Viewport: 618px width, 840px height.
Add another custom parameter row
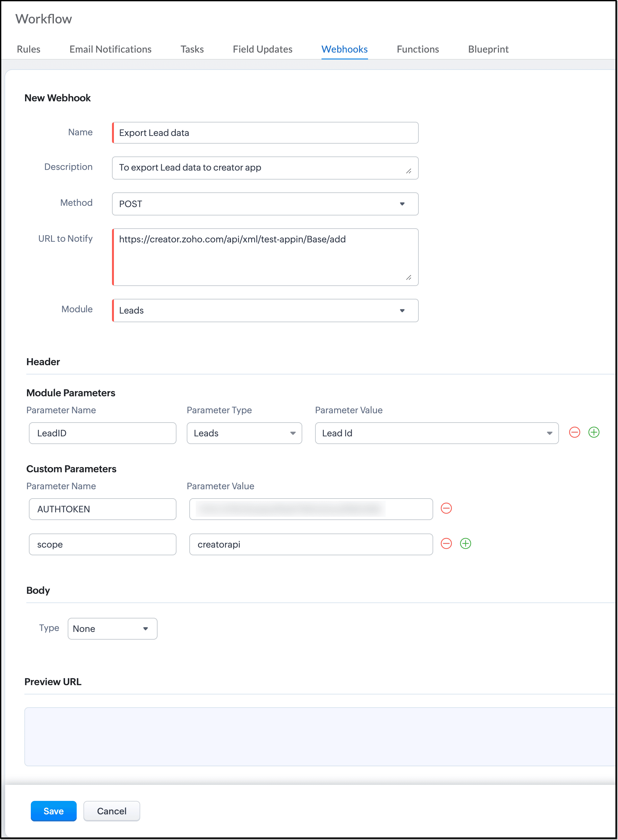(x=465, y=543)
